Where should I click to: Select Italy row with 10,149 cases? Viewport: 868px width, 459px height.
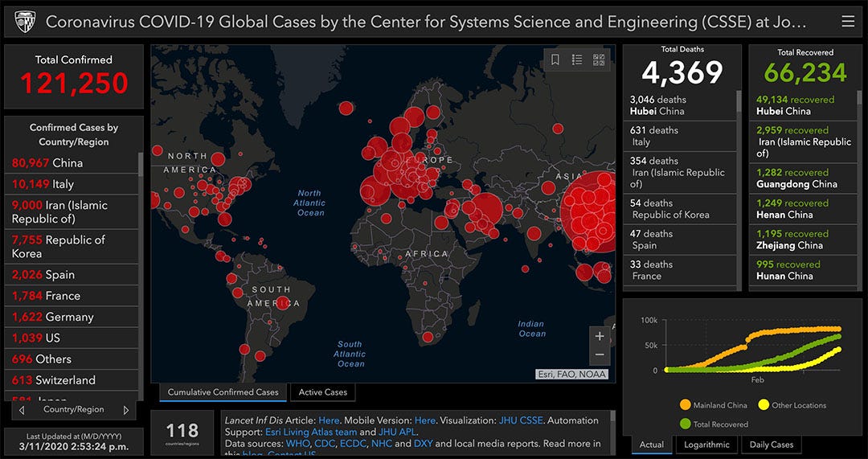pos(72,184)
